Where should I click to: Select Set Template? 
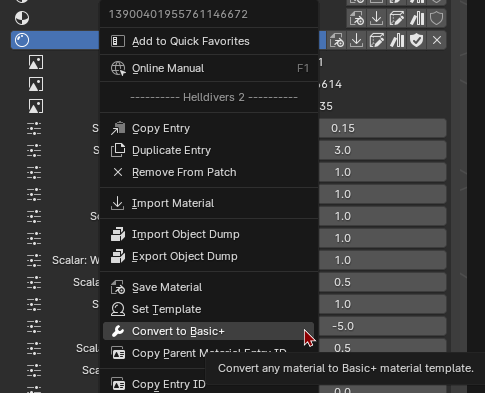(209, 309)
